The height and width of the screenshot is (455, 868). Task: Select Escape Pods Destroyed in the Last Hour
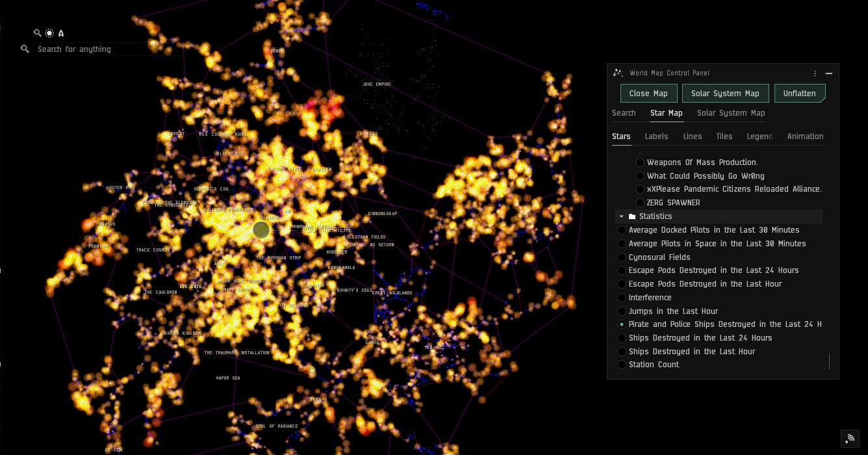[x=622, y=284]
